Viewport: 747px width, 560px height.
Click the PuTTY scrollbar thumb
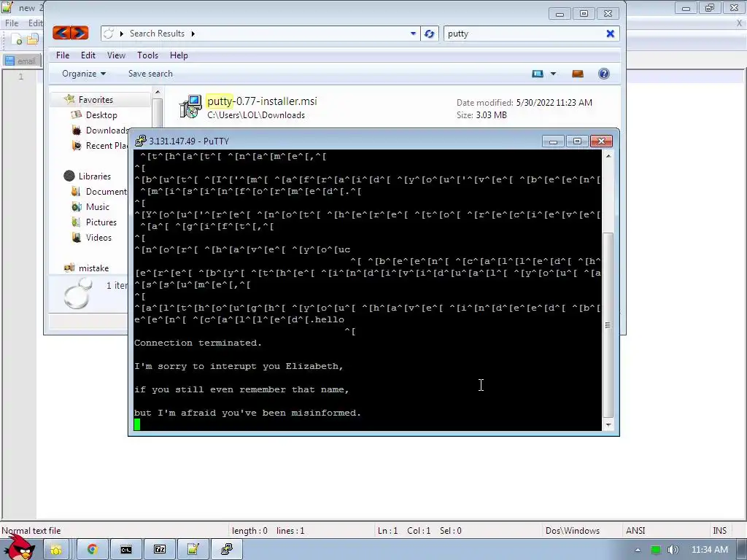tap(608, 324)
